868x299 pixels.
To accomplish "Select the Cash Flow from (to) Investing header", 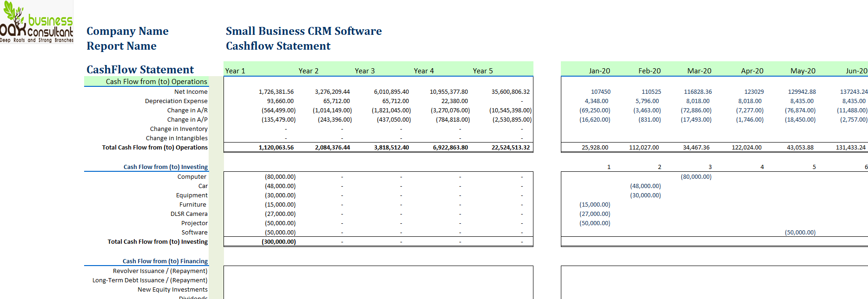I will pyautogui.click(x=165, y=167).
